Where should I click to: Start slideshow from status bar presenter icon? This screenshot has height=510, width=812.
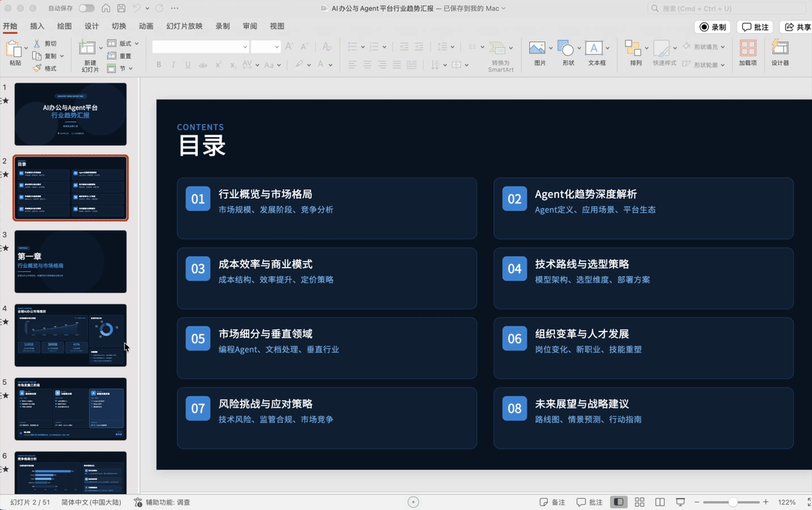point(680,502)
